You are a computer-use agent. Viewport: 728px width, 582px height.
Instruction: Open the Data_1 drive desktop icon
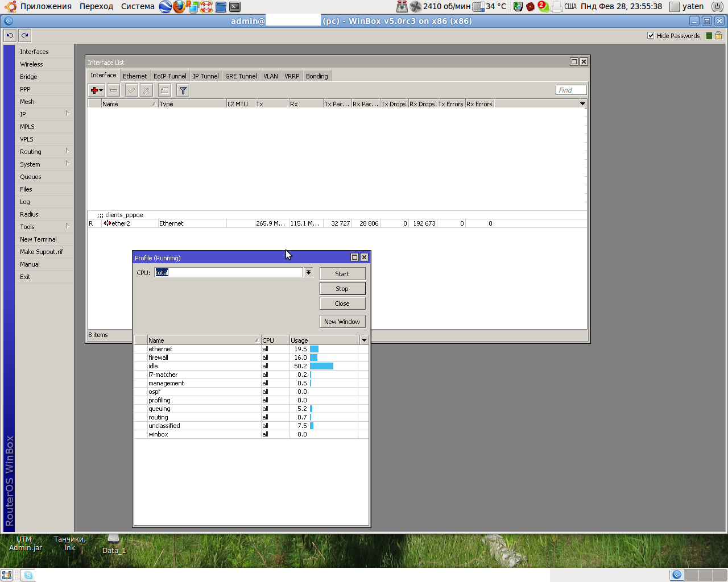(x=114, y=544)
